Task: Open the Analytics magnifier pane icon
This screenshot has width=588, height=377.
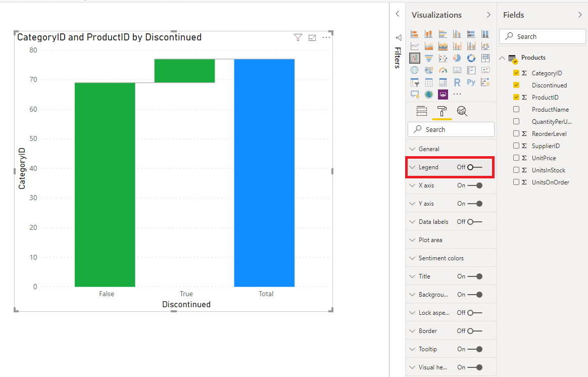Action: 462,111
